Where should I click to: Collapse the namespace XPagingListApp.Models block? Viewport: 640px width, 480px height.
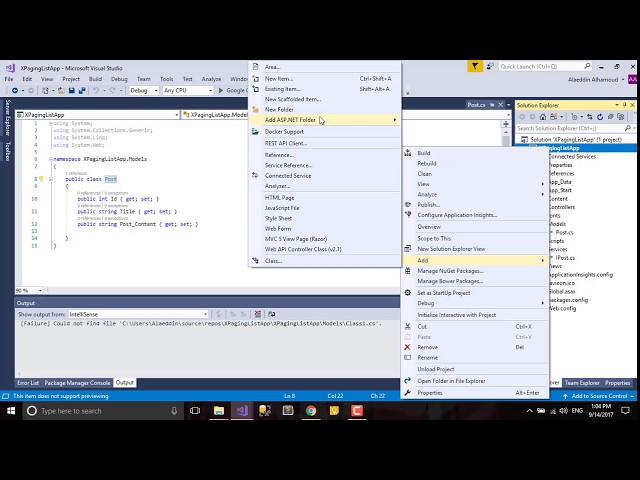[x=51, y=159]
